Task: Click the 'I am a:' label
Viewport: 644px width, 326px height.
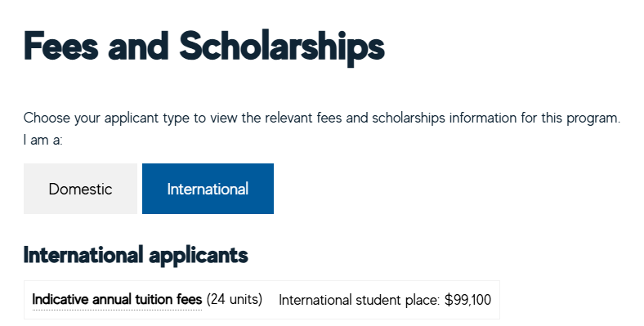Action: tap(43, 140)
